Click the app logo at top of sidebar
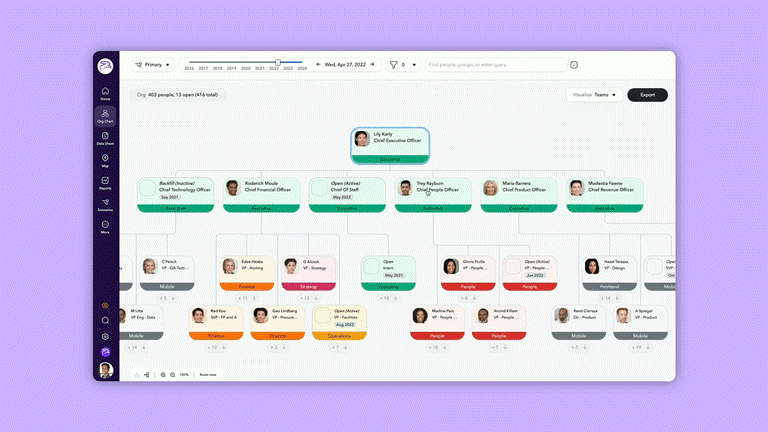 click(105, 66)
